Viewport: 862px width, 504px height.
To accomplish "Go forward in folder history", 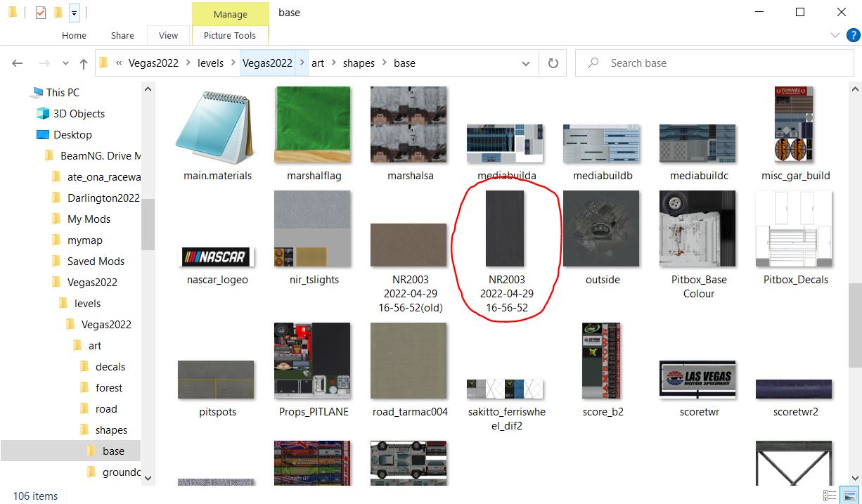I will pyautogui.click(x=44, y=63).
